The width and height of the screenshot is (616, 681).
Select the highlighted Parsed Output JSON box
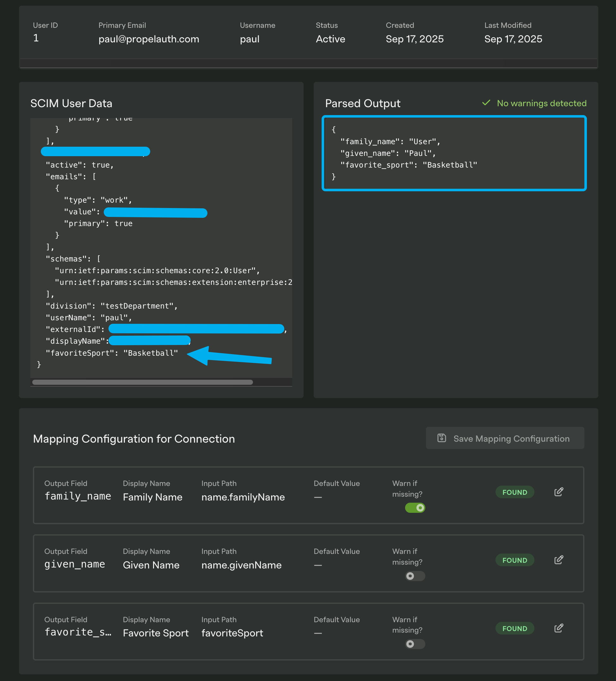(x=454, y=153)
